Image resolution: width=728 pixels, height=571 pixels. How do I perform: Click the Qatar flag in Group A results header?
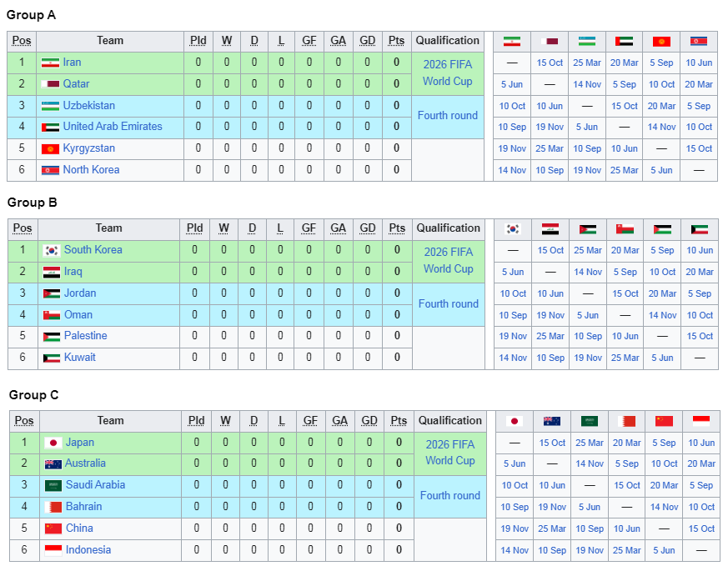tap(550, 42)
